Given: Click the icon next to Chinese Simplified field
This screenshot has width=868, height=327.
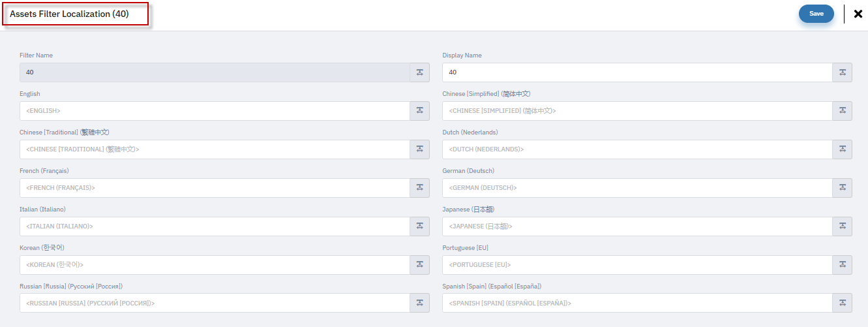Looking at the screenshot, I should (842, 111).
